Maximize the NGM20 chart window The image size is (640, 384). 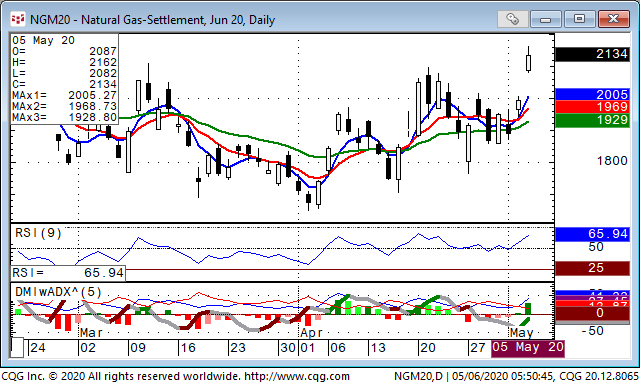[x=579, y=19]
